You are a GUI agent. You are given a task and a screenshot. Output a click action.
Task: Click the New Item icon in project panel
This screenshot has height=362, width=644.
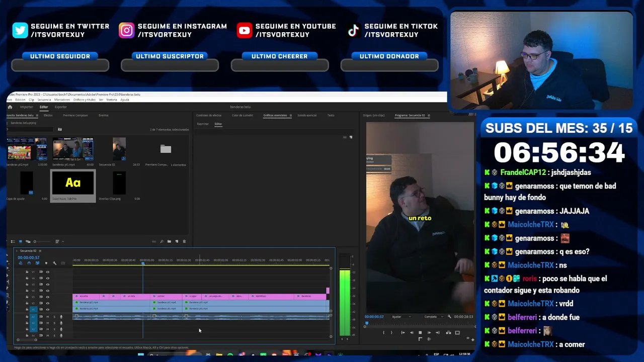pos(177,242)
